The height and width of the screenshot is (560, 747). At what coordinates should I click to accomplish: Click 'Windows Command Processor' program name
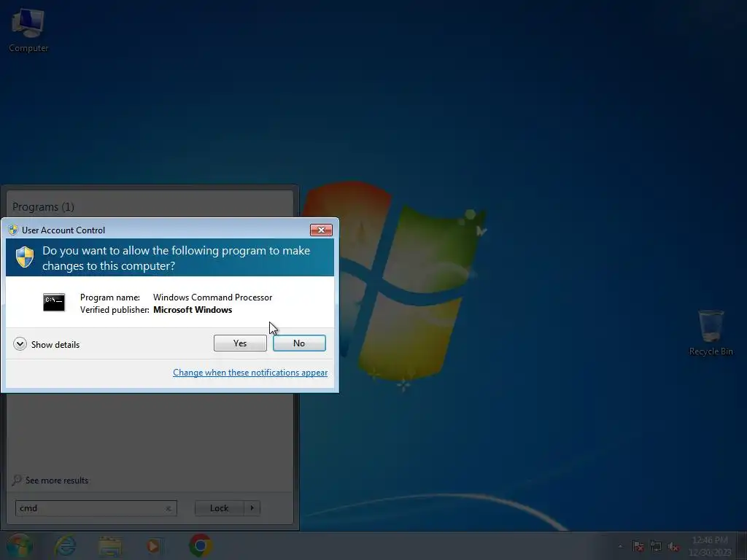point(212,297)
